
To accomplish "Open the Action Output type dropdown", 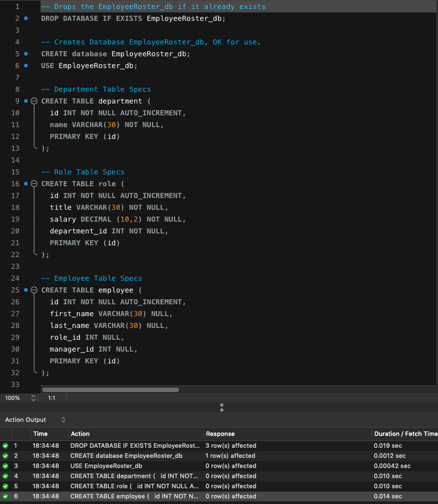I will (64, 420).
